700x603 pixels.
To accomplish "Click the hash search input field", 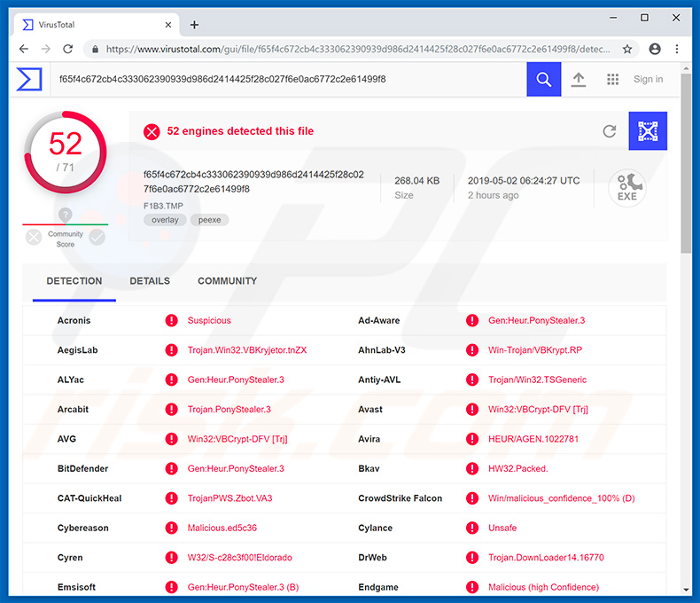I will click(x=288, y=79).
